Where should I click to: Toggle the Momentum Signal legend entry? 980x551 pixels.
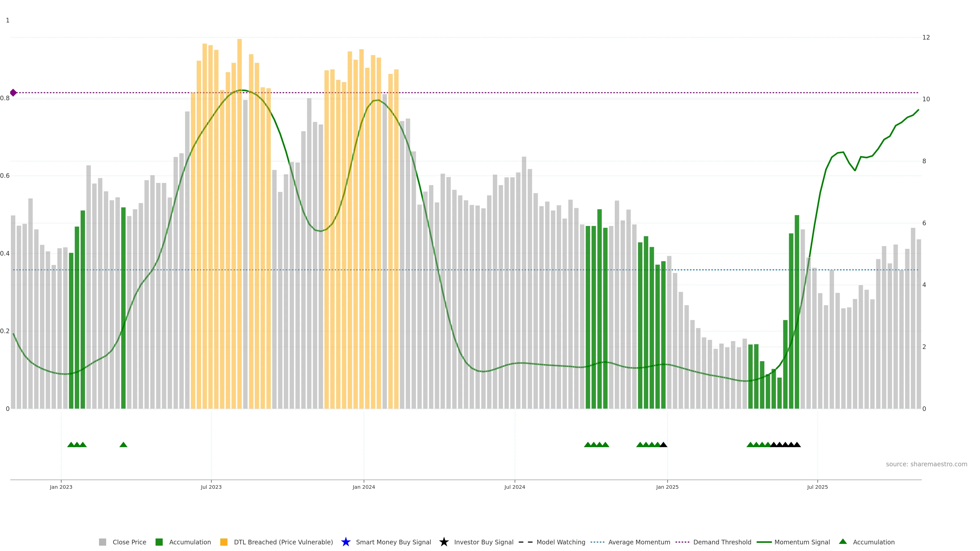click(802, 542)
